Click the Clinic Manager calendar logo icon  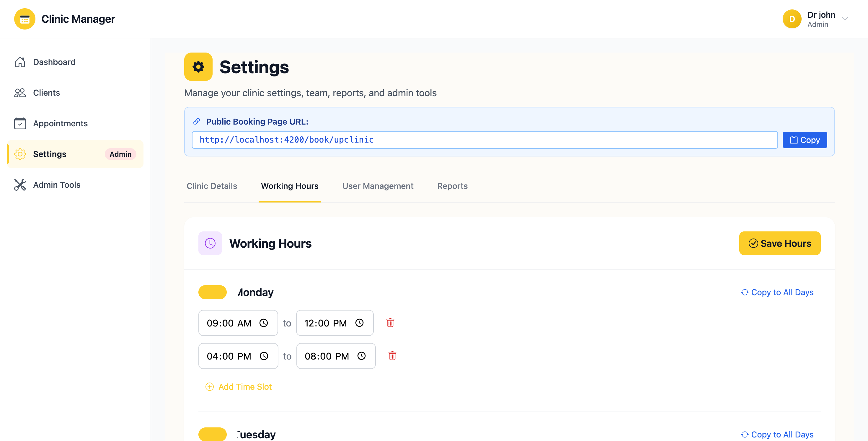tap(24, 19)
